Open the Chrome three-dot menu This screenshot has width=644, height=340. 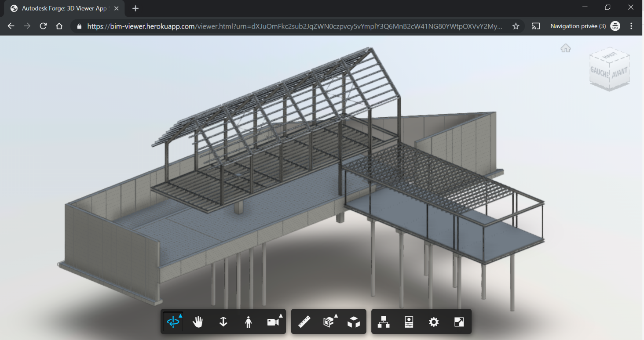tap(632, 26)
